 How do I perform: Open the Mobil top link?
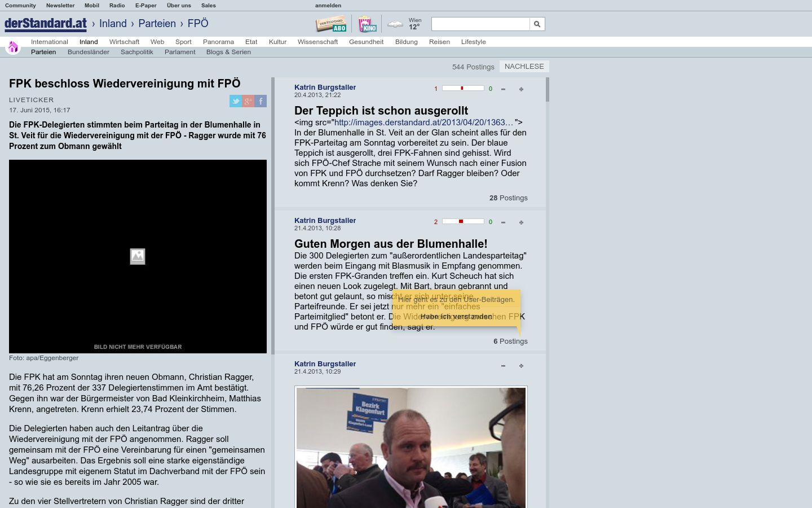(x=92, y=5)
